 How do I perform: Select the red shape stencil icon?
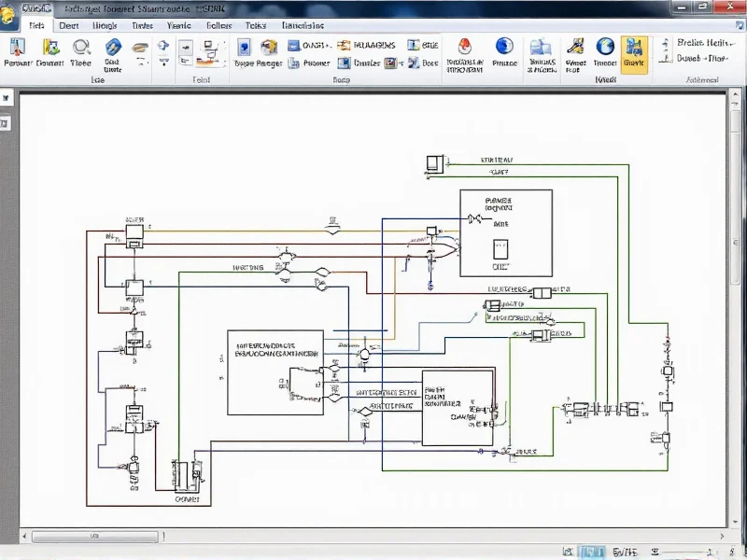pos(462,49)
